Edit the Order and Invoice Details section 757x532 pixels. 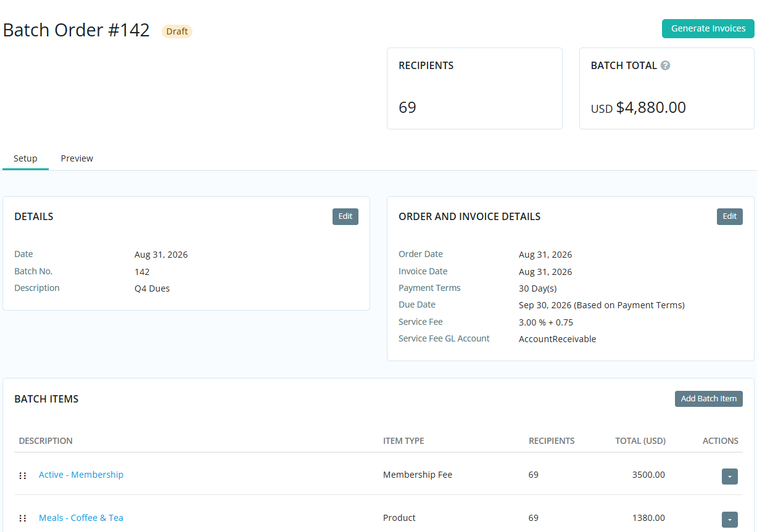coord(730,216)
